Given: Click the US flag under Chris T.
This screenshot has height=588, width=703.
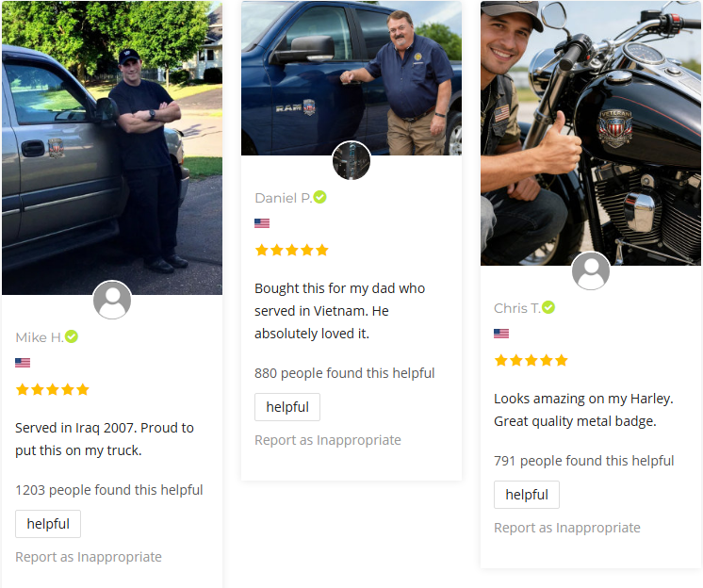Looking at the screenshot, I should pyautogui.click(x=501, y=334).
